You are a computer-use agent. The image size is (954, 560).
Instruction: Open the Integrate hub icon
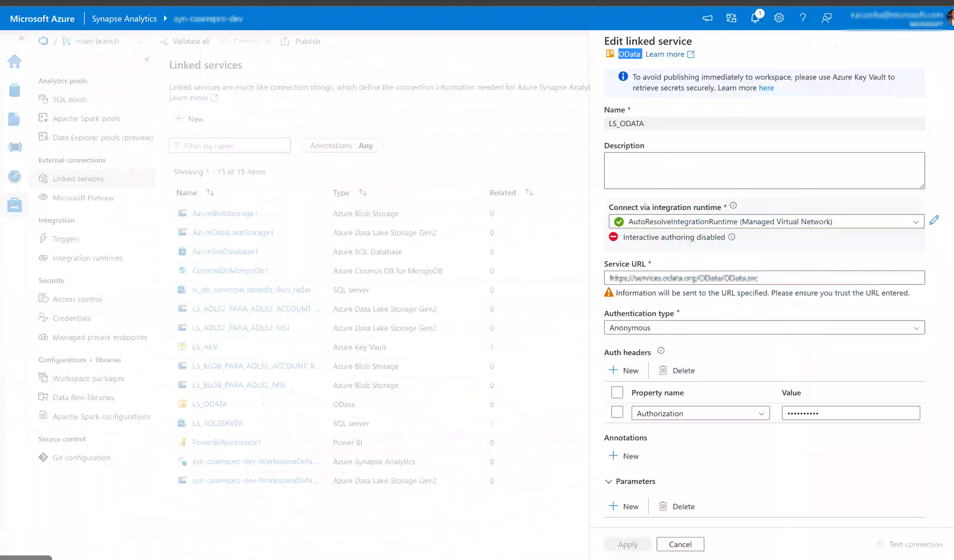[x=14, y=147]
